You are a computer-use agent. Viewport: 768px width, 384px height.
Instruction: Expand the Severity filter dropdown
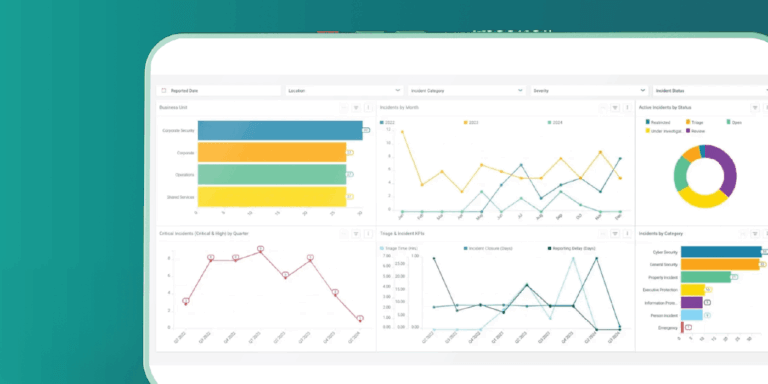pos(589,91)
